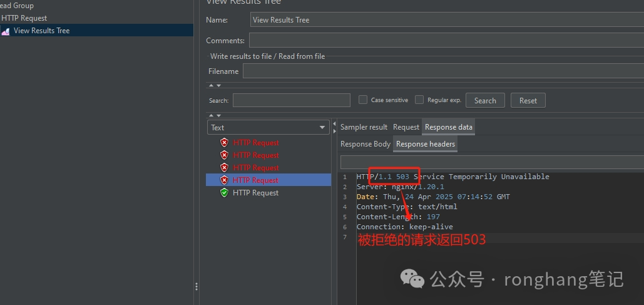The image size is (644, 305).
Task: Click the View Results Tree chart icon
Action: point(5,31)
